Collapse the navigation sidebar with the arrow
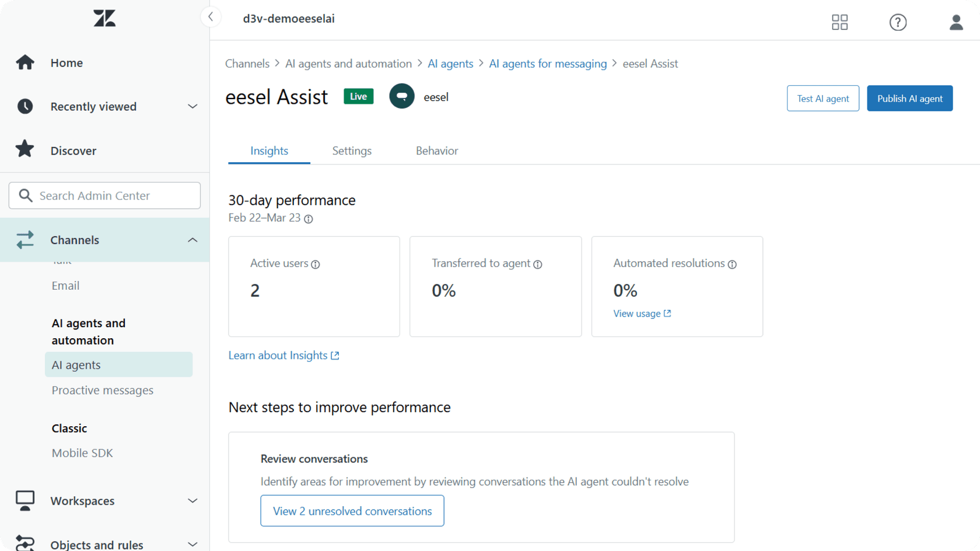Screen dimensions: 980x551 [211, 17]
